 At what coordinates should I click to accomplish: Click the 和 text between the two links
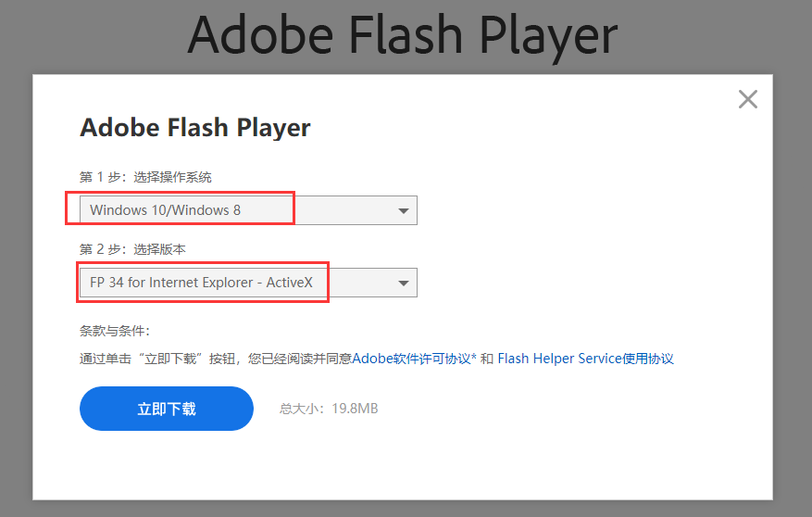487,359
